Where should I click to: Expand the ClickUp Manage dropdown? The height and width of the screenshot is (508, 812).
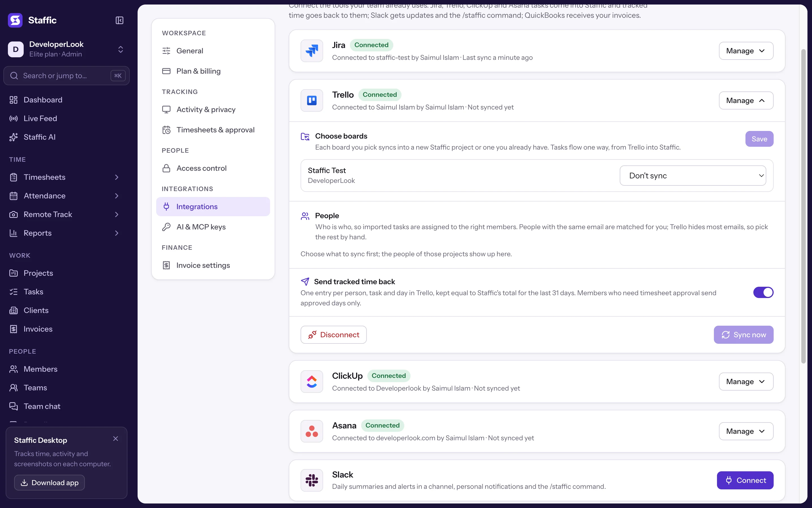click(x=746, y=381)
